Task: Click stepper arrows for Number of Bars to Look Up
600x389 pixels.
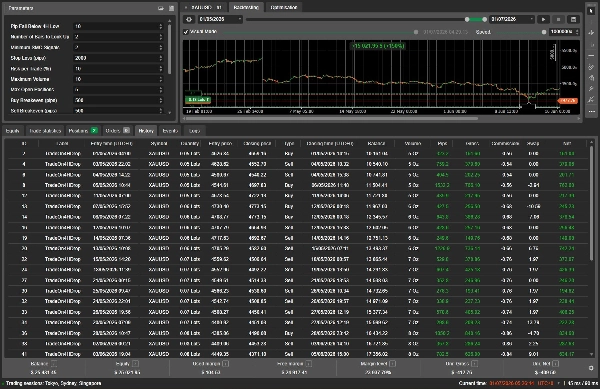Action: point(161,37)
